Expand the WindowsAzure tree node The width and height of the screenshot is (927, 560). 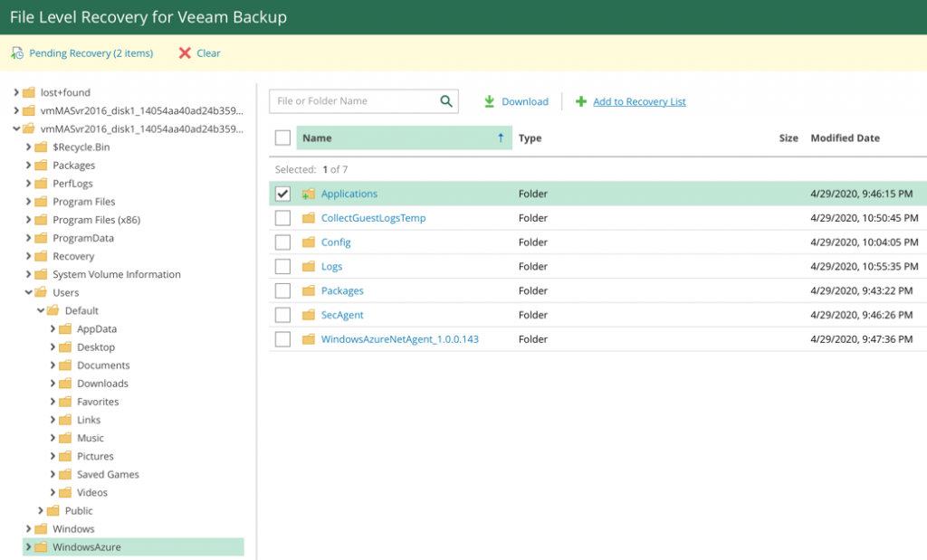28,547
